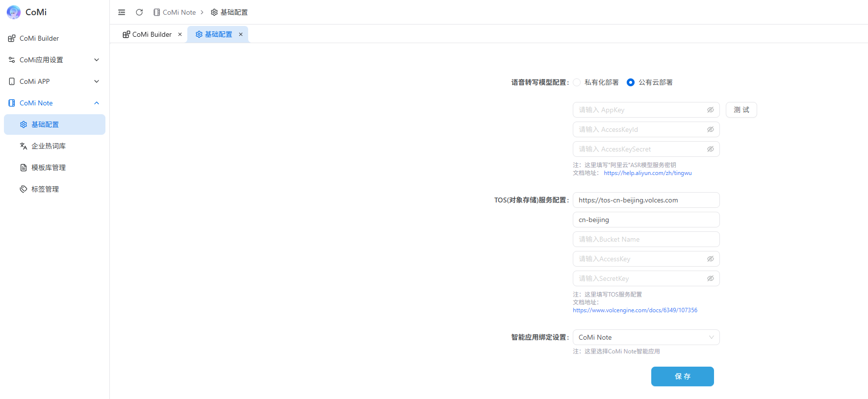868x399 pixels.
Task: Click the 智能应用绑定设置 label
Action: tap(540, 337)
